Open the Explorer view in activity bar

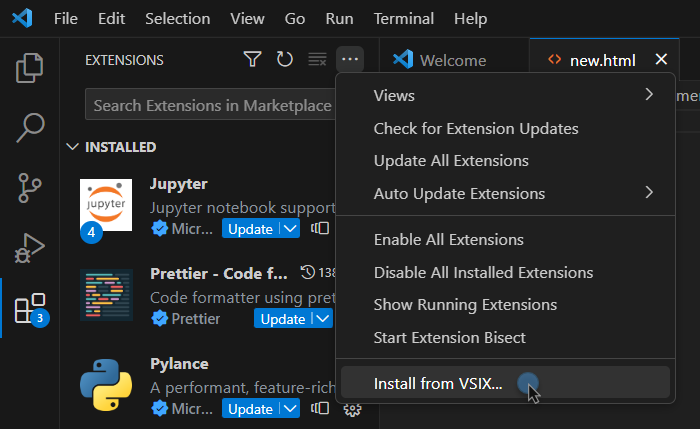tap(30, 69)
